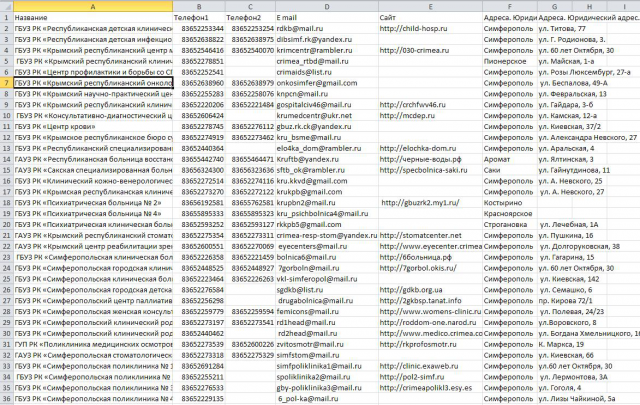
Task: Select row 36 header
Action: [7, 398]
